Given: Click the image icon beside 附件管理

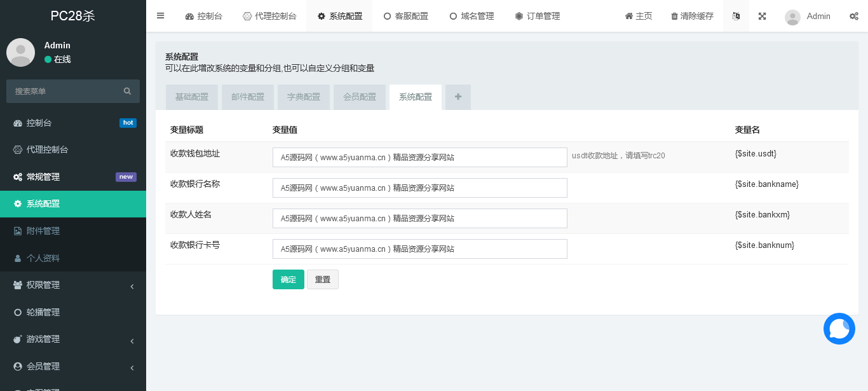Looking at the screenshot, I should (18, 231).
